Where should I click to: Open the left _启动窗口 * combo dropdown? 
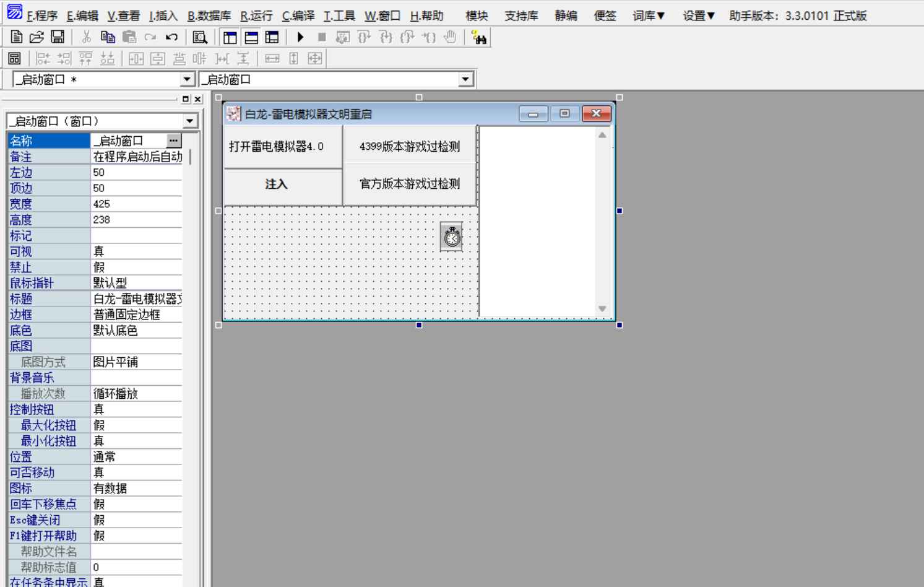point(187,79)
